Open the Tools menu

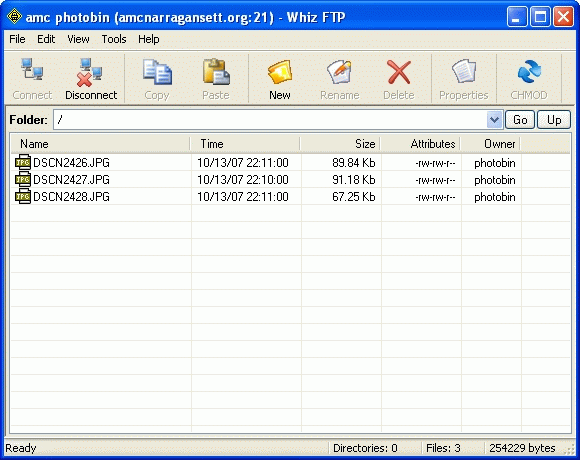click(x=114, y=39)
